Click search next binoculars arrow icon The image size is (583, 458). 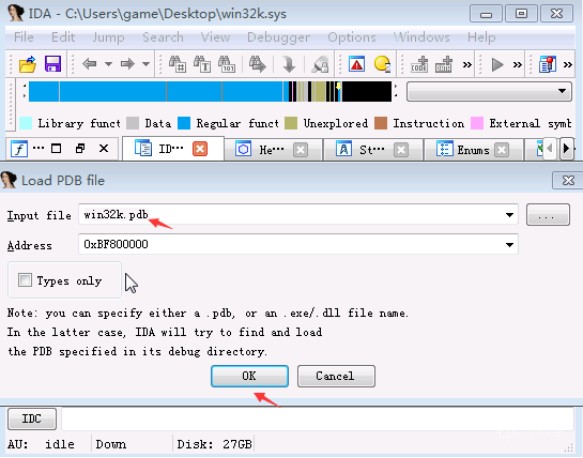(257, 64)
